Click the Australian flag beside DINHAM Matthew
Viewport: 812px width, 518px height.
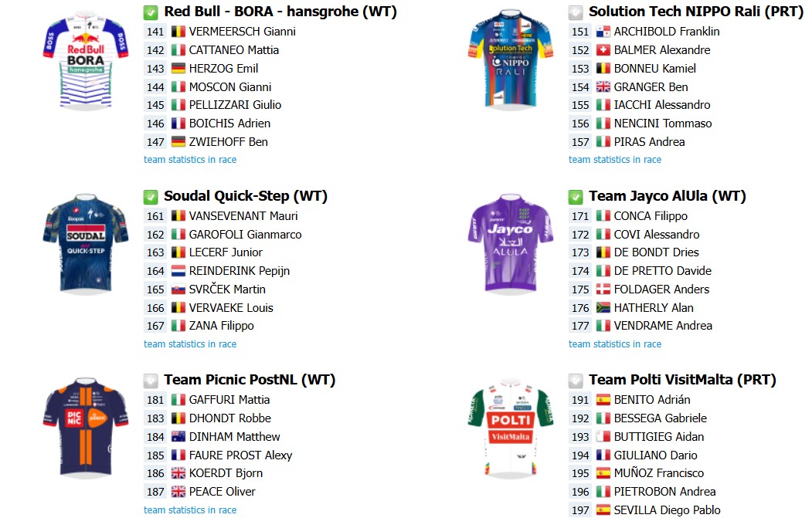[178, 437]
